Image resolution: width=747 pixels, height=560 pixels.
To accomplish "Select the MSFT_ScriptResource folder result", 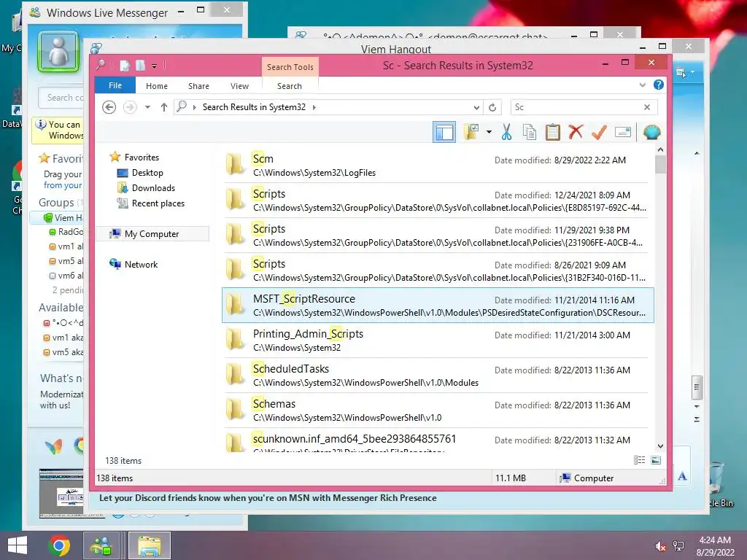I will (437, 306).
